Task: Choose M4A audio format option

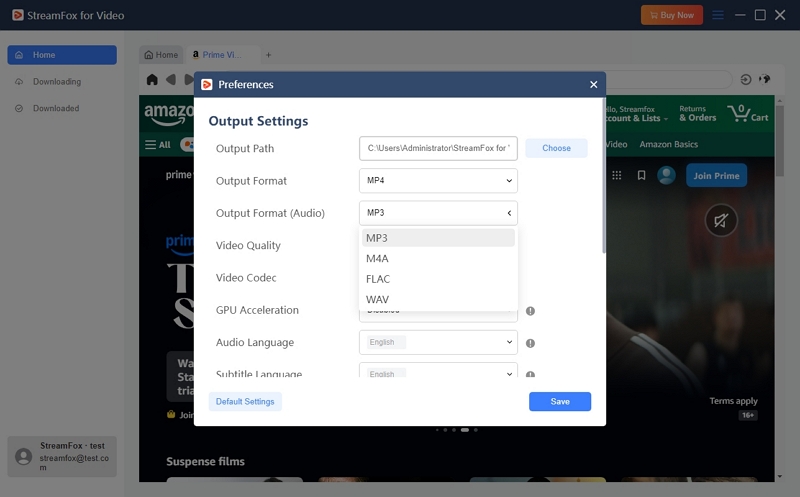Action: tap(438, 259)
